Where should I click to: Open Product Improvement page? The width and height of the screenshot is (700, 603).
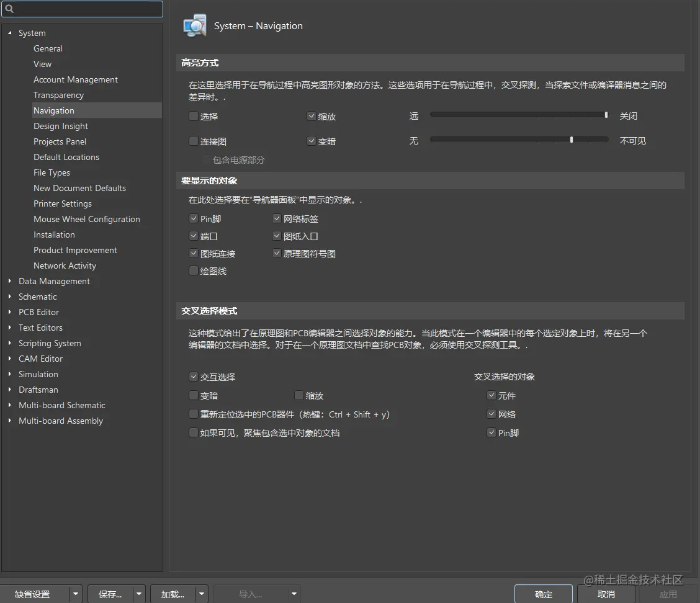[75, 250]
